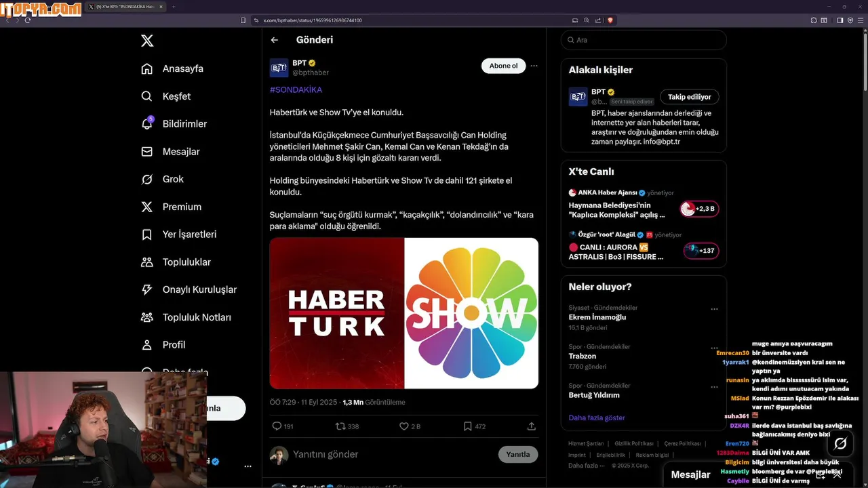The width and height of the screenshot is (868, 488).
Task: Open the Hizmet Şartları footer link
Action: (x=586, y=443)
